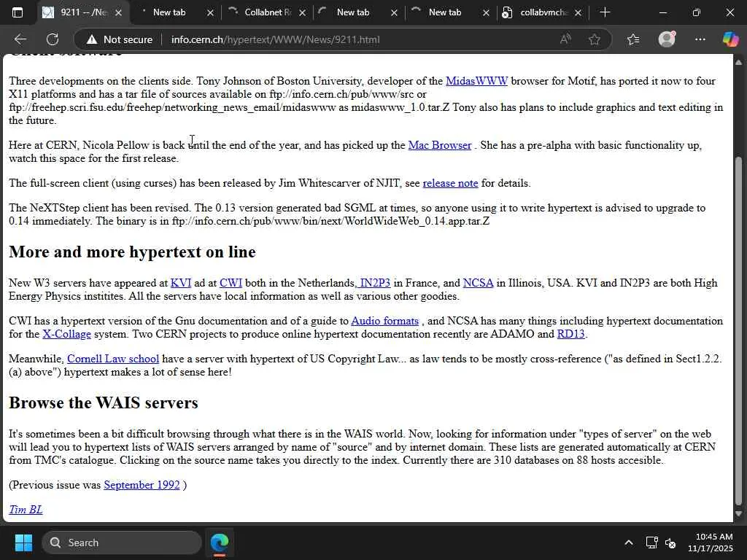Image resolution: width=747 pixels, height=560 pixels.
Task: Add this page to favorites star
Action: (x=594, y=39)
